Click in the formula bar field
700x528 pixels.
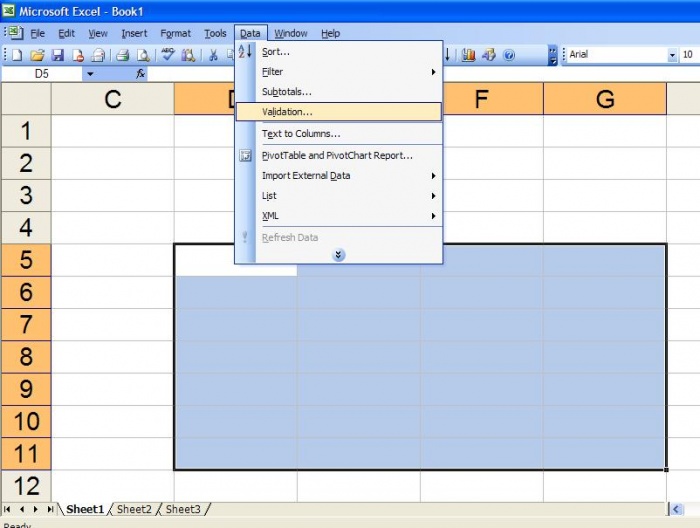[x=423, y=74]
